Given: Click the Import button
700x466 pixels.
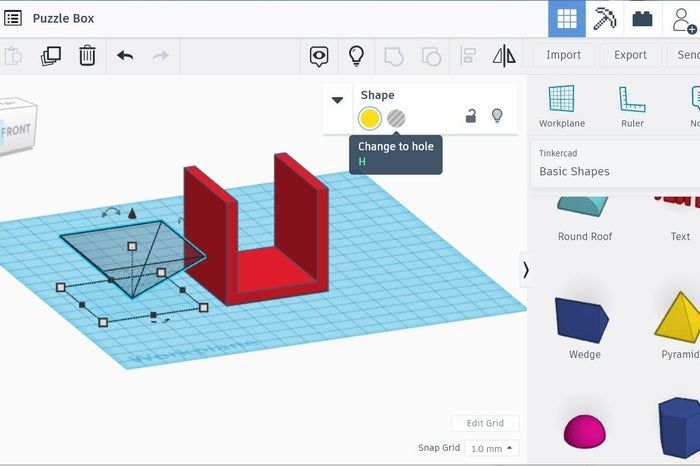Looking at the screenshot, I should pos(563,55).
